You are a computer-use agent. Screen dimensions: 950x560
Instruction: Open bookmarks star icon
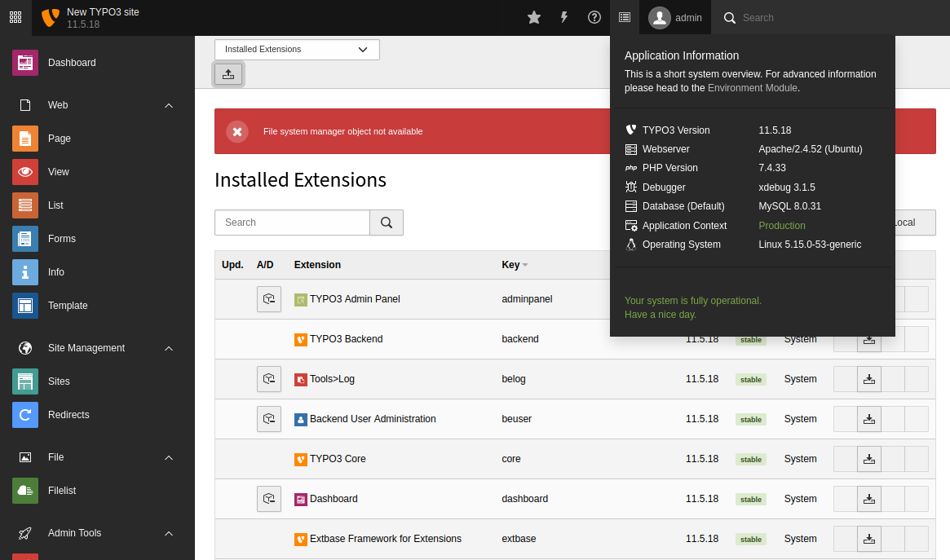[x=534, y=18]
